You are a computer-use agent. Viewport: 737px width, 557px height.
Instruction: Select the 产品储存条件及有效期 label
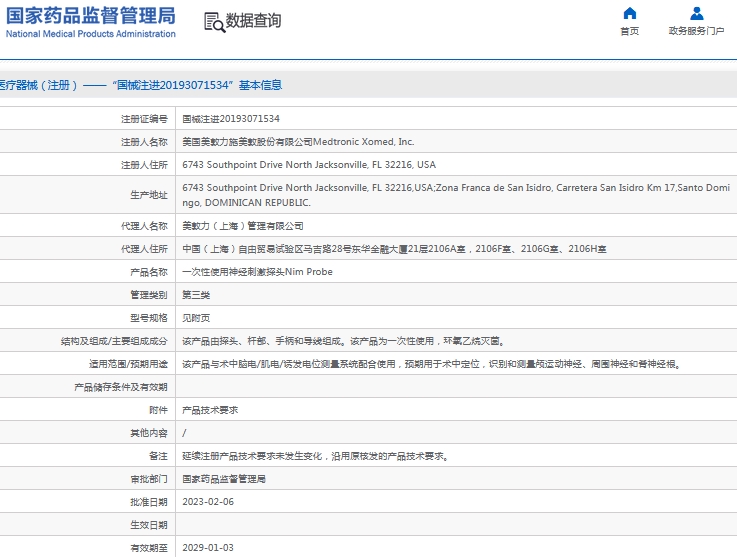click(x=121, y=387)
